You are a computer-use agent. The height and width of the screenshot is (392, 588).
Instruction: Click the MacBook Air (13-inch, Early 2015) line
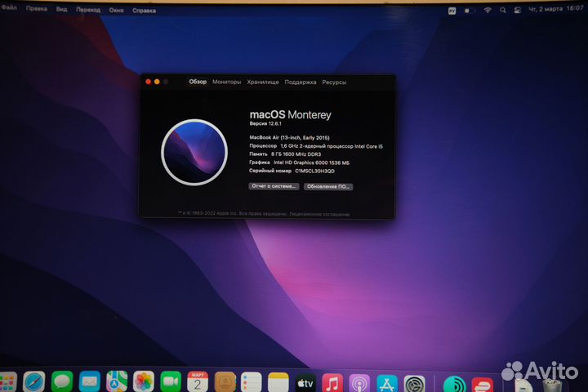click(289, 138)
